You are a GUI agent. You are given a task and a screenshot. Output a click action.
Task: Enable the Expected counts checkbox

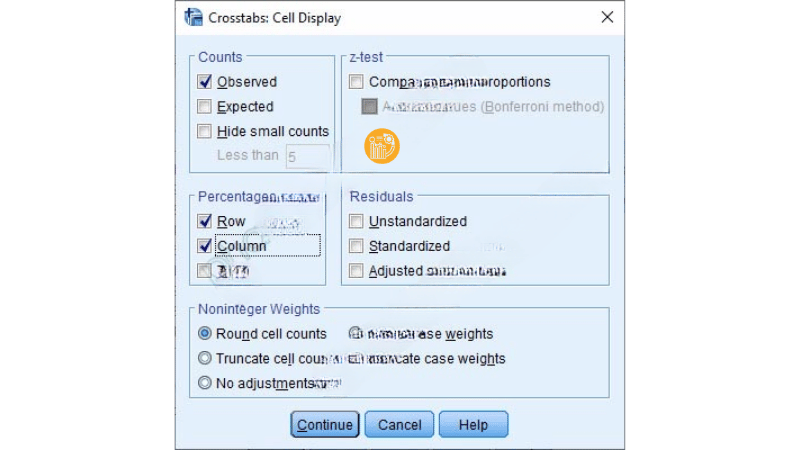pyautogui.click(x=205, y=107)
